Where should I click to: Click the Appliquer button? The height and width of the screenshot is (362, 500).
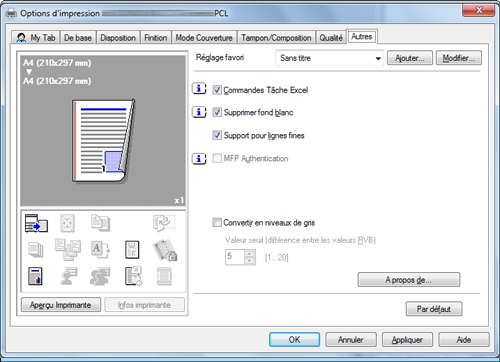(x=407, y=340)
